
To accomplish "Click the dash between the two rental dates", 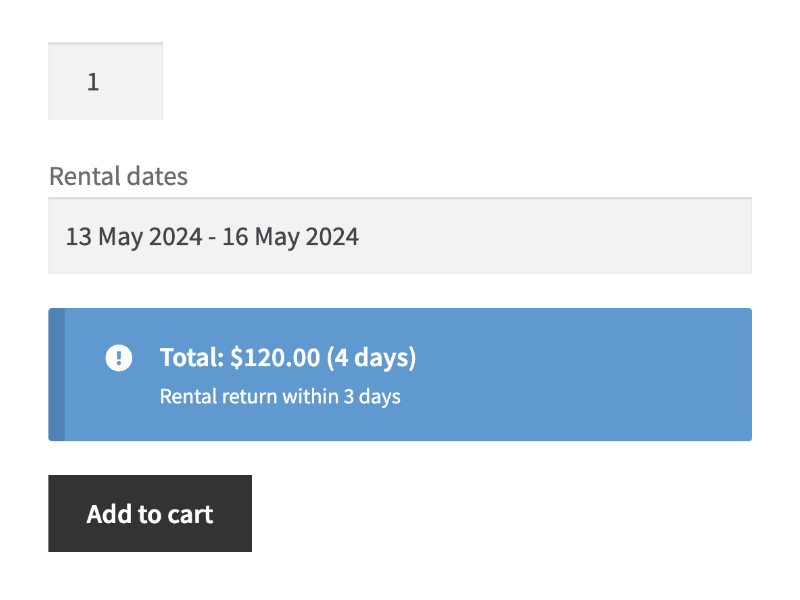I will coord(211,237).
